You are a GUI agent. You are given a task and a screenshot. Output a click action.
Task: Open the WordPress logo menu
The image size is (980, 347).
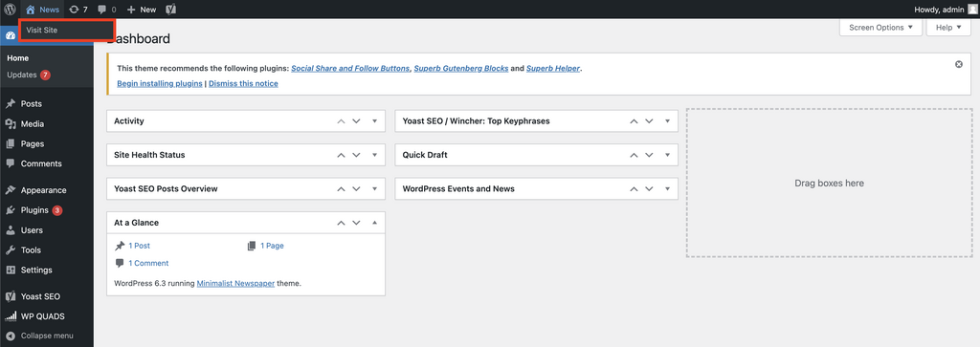[10, 10]
